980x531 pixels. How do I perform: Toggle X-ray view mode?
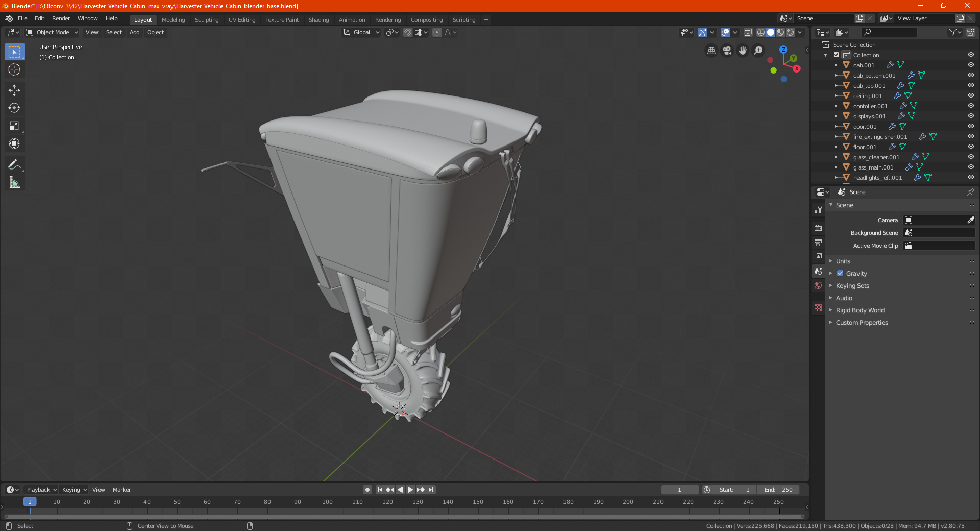[748, 32]
